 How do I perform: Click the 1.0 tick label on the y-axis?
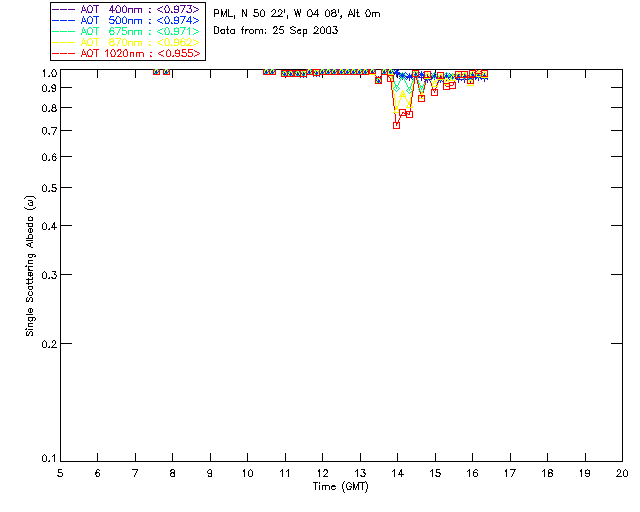[x=49, y=73]
